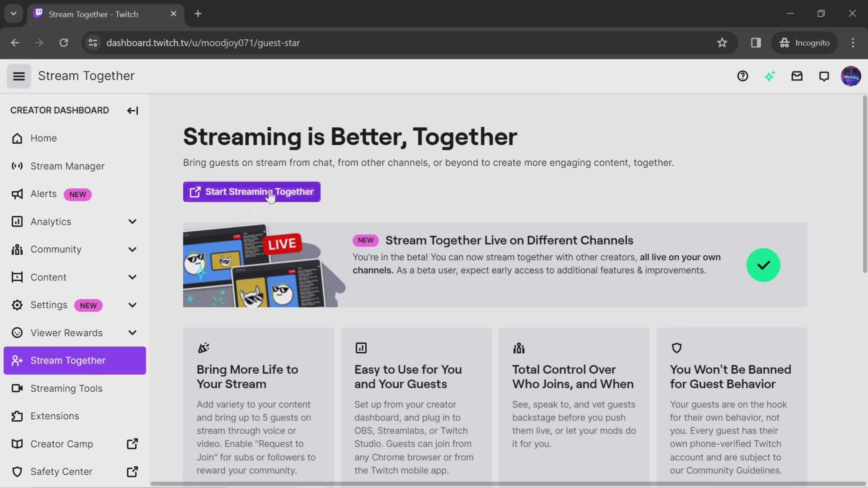Click the Analytics chart icon
Viewport: 868px width, 488px height.
point(17,222)
